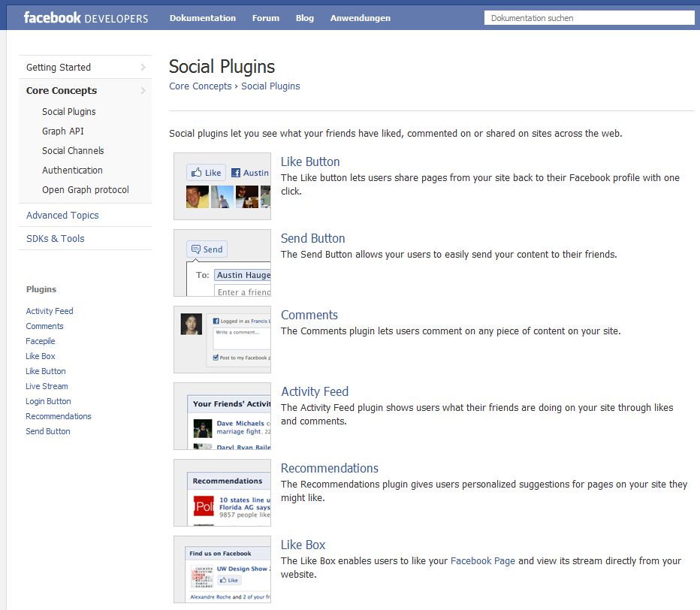The image size is (700, 610).
Task: Open the Advanced Topics sidebar section
Action: pyautogui.click(x=62, y=216)
